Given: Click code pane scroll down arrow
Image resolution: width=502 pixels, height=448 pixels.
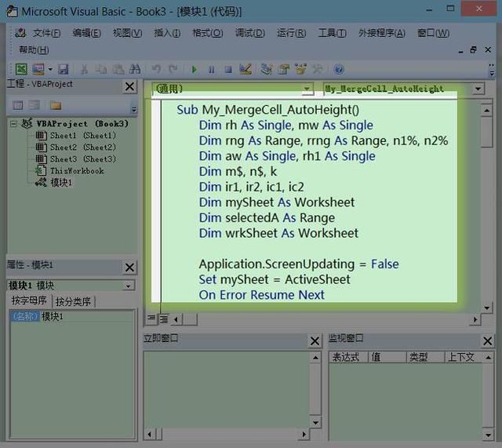Looking at the screenshot, I should pyautogui.click(x=486, y=308).
